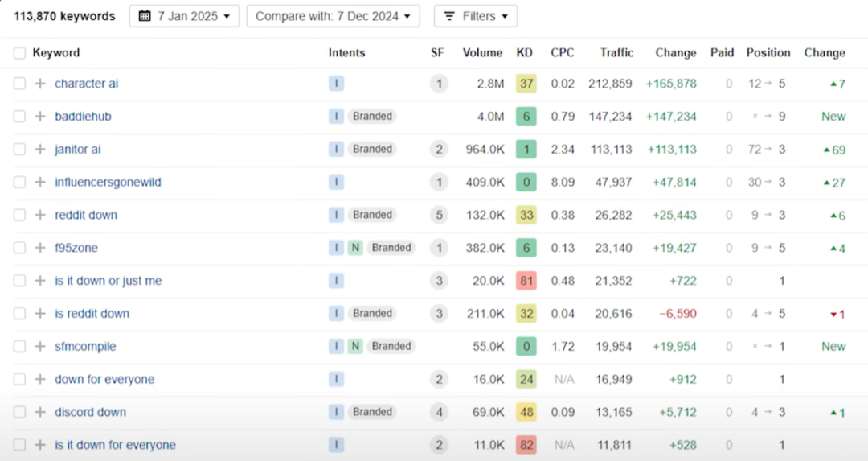Tick the select-all checkbox in header row
The height and width of the screenshot is (461, 868).
click(x=19, y=53)
